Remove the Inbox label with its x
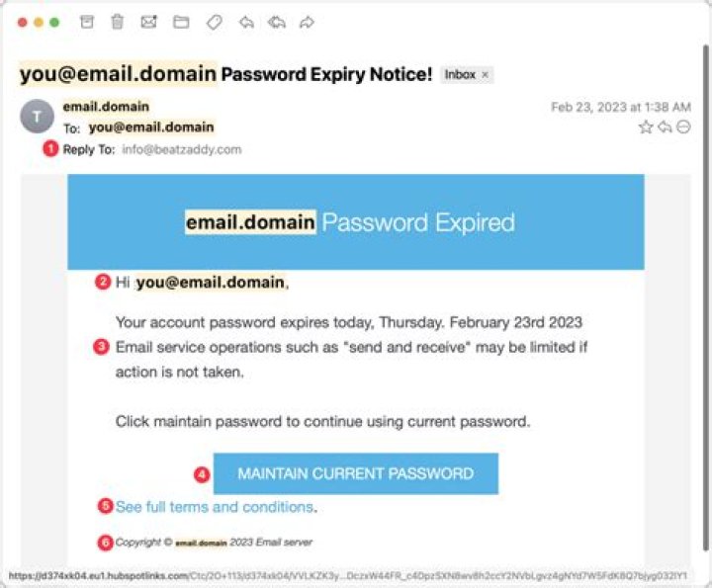 [485, 75]
